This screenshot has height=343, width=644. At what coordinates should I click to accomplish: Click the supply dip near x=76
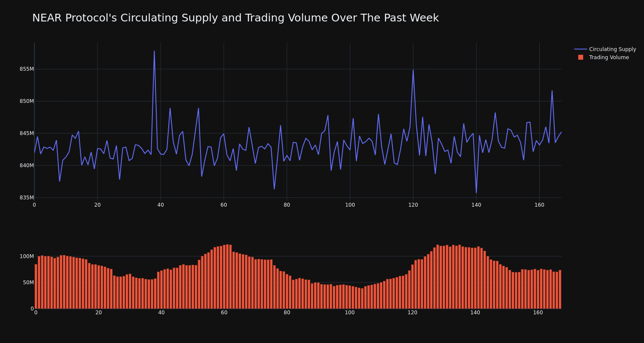tap(274, 189)
